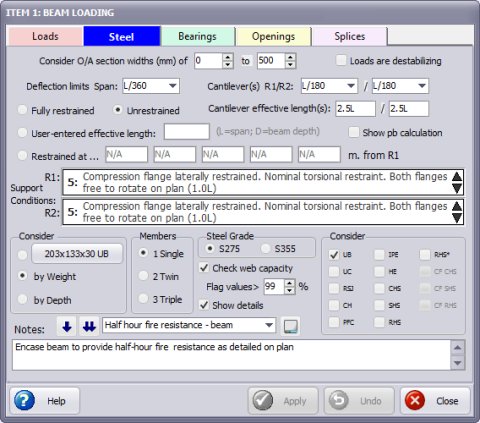Enable Loads are destabilizing checkbox
This screenshot has height=423, width=480.
click(x=341, y=60)
